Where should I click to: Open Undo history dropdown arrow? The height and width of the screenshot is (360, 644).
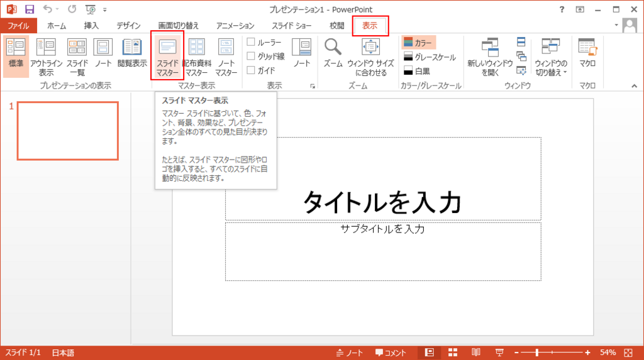pyautogui.click(x=57, y=9)
